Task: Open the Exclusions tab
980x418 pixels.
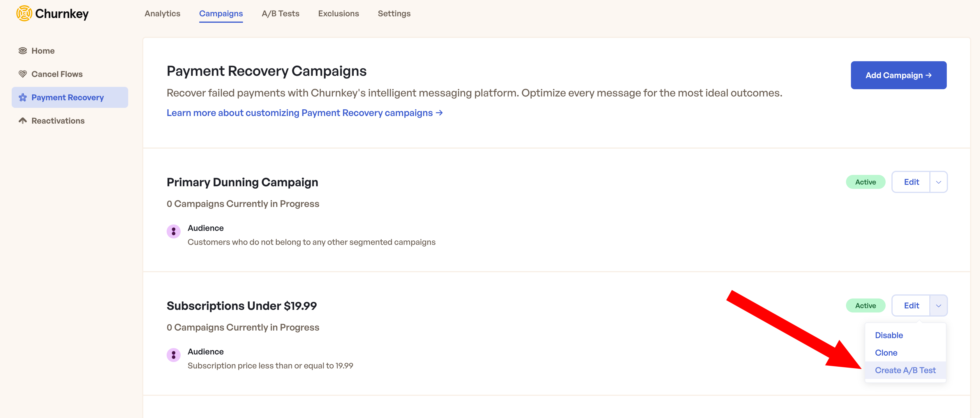Action: tap(338, 14)
